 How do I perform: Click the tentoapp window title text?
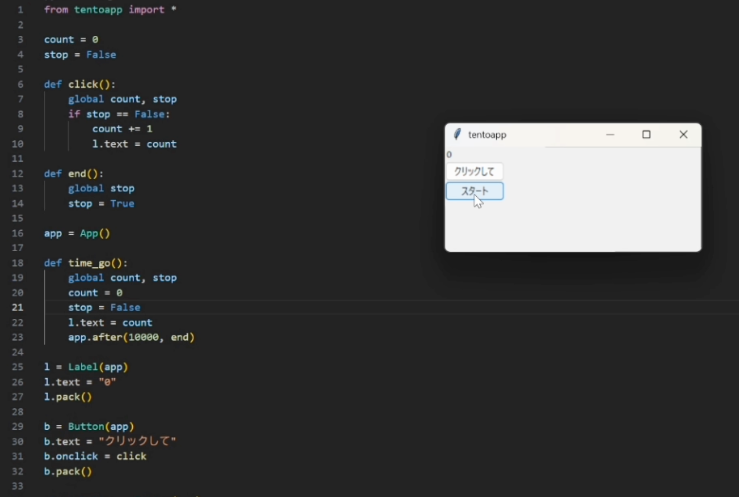pyautogui.click(x=487, y=135)
